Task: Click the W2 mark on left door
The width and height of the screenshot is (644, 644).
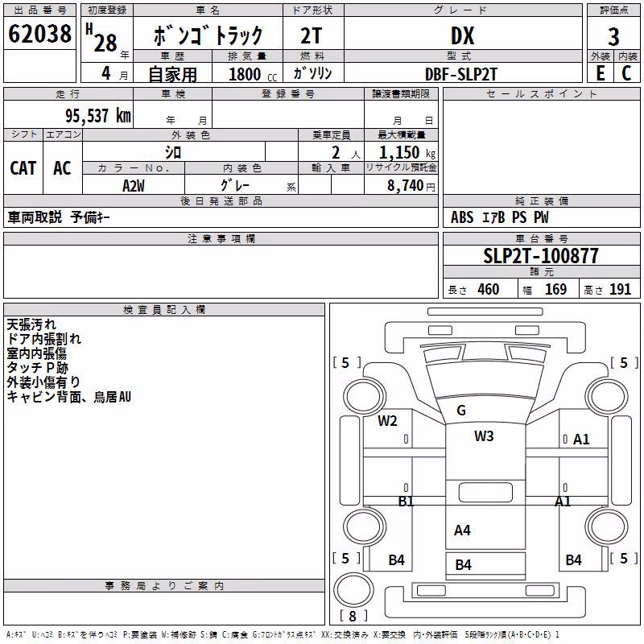Action: click(x=387, y=420)
